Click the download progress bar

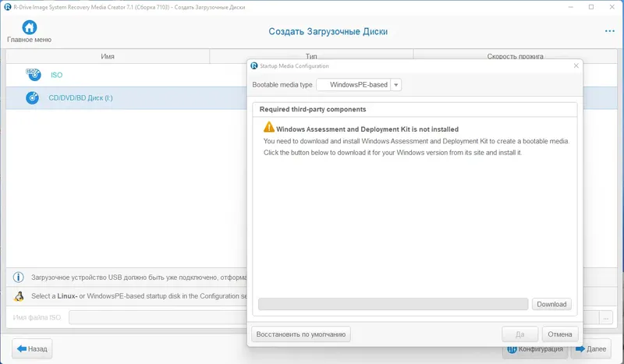(392, 304)
